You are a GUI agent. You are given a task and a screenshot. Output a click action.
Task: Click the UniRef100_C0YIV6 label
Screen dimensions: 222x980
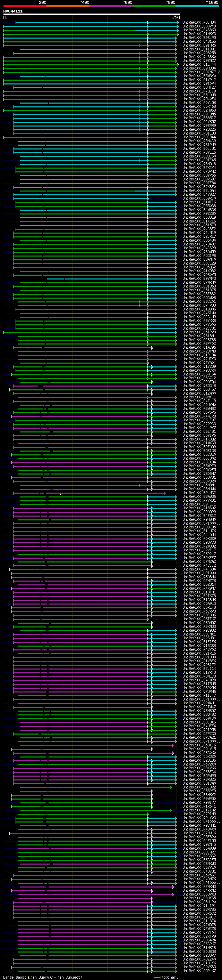click(199, 436)
